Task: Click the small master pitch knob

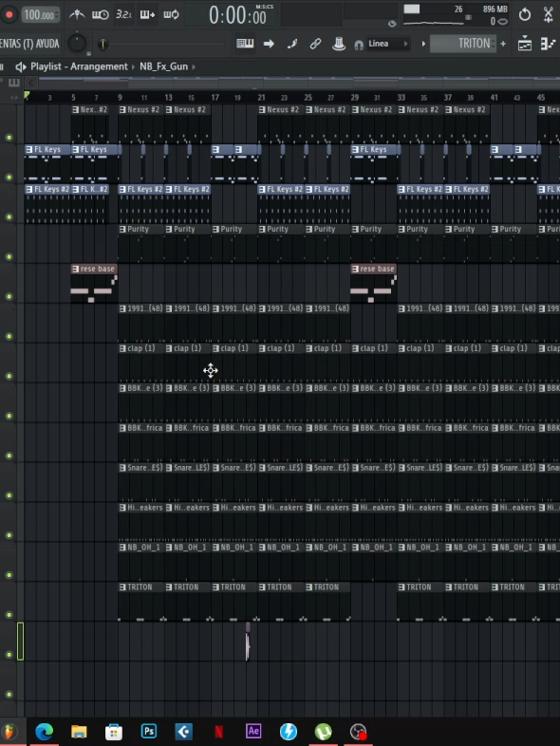Action: point(103,45)
